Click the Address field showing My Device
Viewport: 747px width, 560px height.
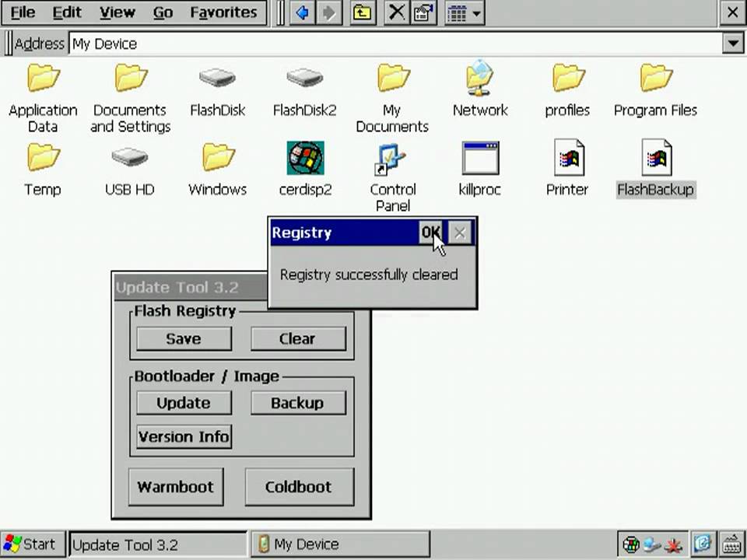(x=395, y=44)
